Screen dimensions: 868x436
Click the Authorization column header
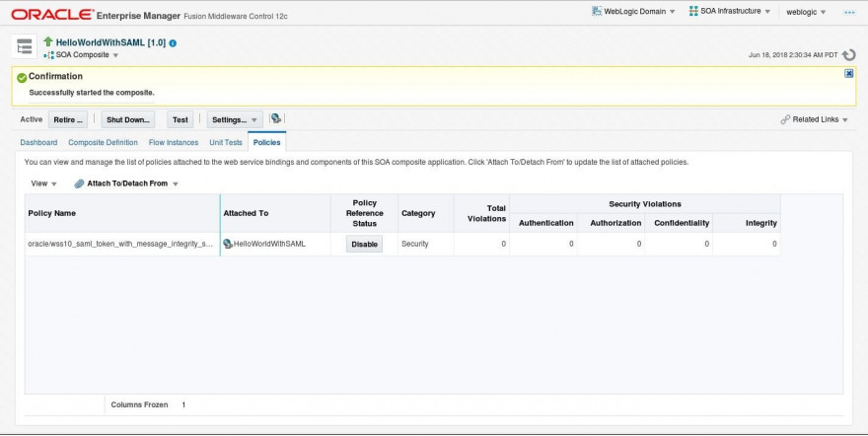(x=612, y=223)
